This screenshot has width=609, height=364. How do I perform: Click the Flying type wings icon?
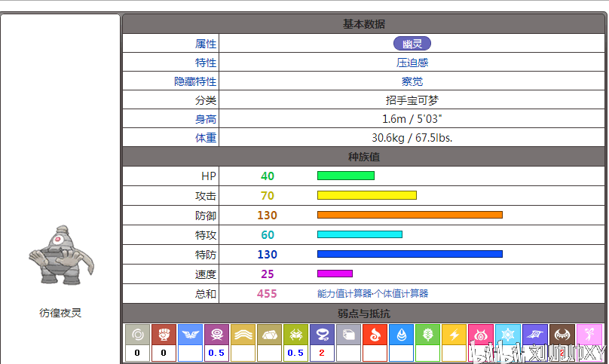point(190,335)
